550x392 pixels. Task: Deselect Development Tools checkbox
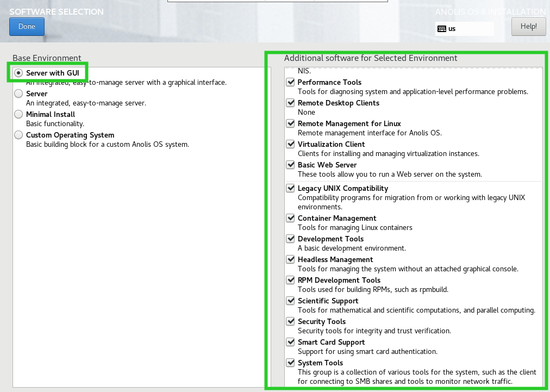[291, 239]
